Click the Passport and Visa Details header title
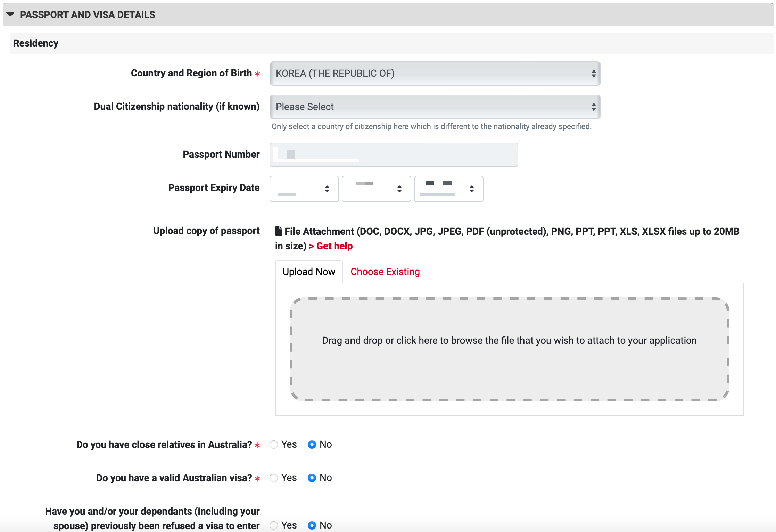 coord(88,15)
